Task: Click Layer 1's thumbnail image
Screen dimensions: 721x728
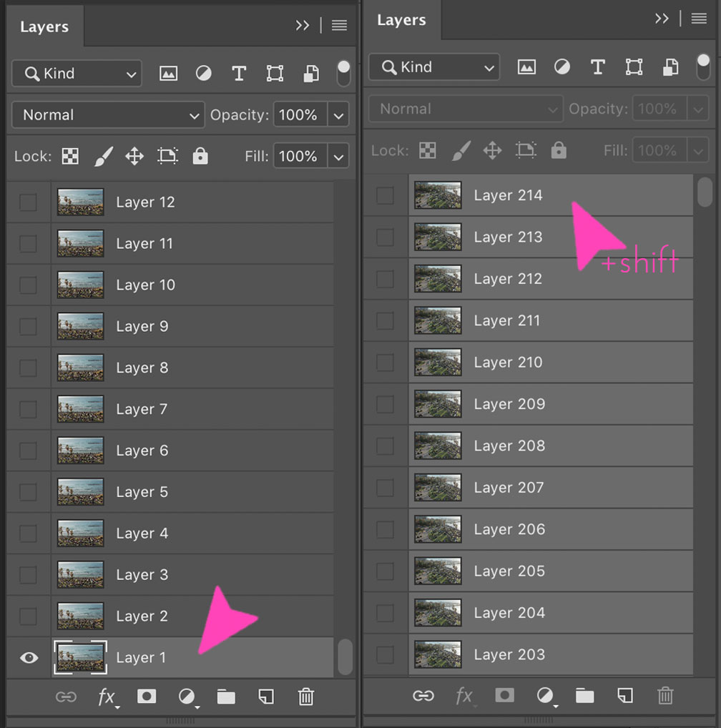Action: [80, 657]
